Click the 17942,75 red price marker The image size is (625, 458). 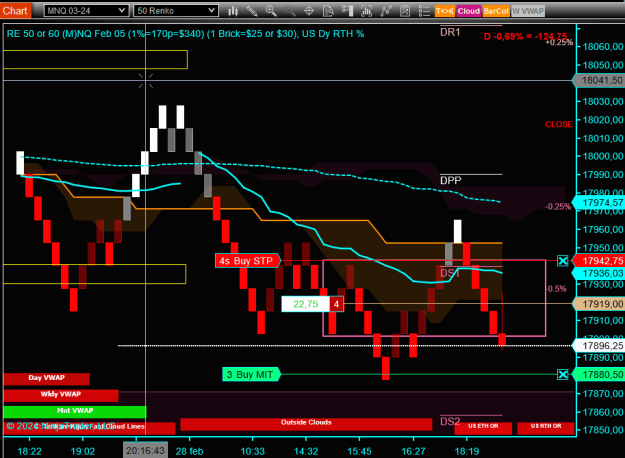[x=598, y=261]
